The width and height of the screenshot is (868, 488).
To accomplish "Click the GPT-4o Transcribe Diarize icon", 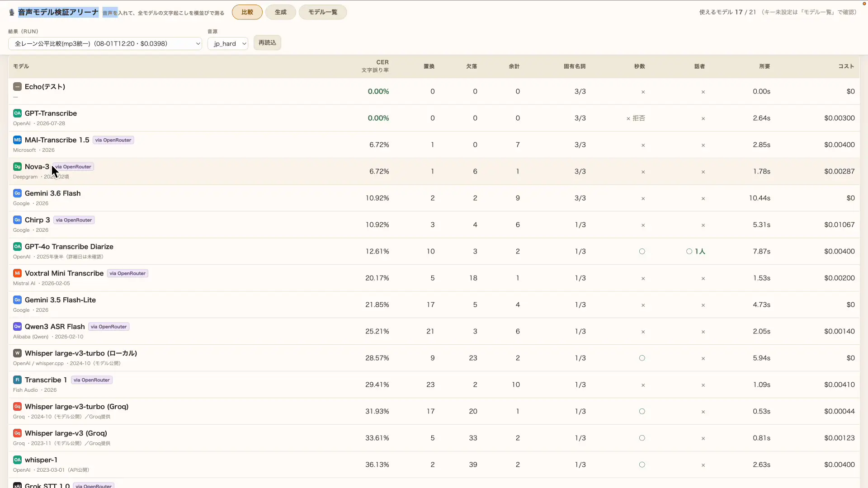I will 17,247.
